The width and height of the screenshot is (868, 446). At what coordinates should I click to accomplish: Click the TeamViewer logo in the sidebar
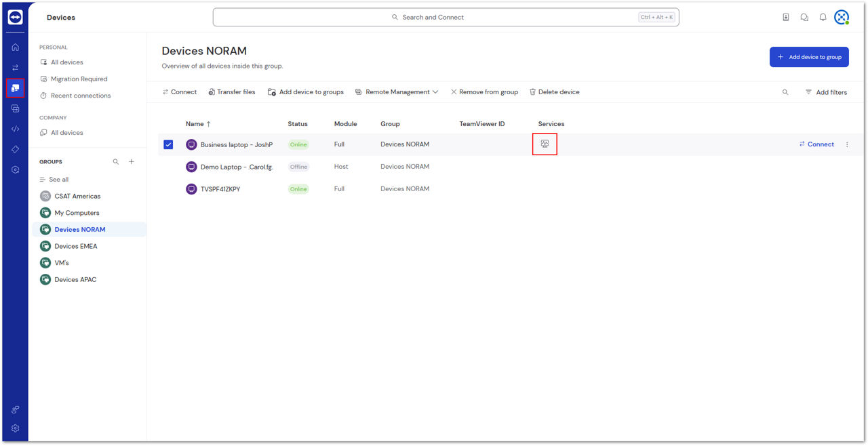coord(15,17)
